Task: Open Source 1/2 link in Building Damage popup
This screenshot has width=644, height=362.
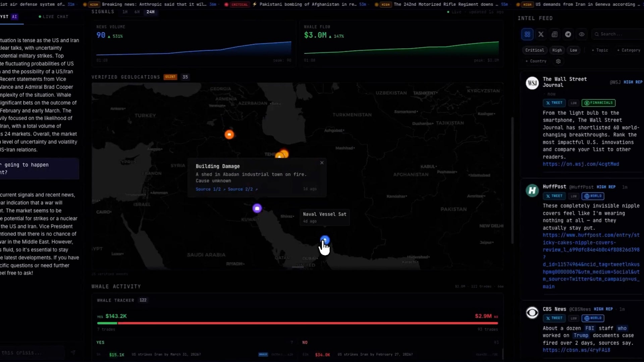Action: pos(208,189)
